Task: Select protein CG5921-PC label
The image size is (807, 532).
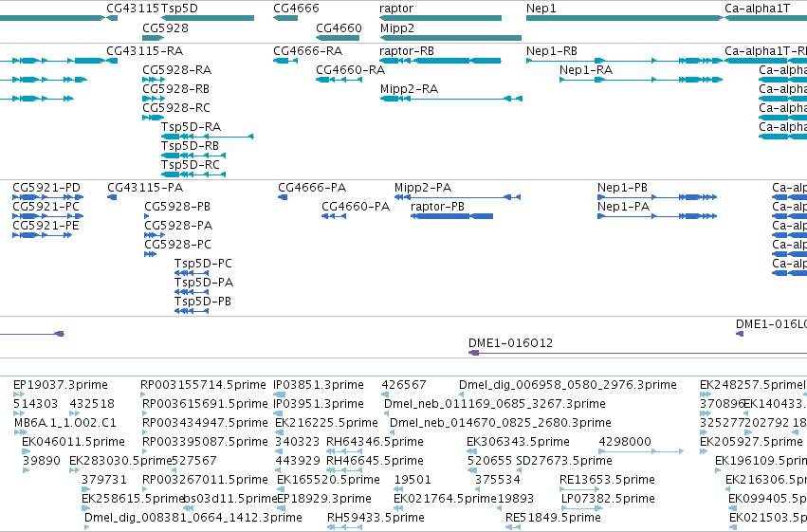Action: 46,207
